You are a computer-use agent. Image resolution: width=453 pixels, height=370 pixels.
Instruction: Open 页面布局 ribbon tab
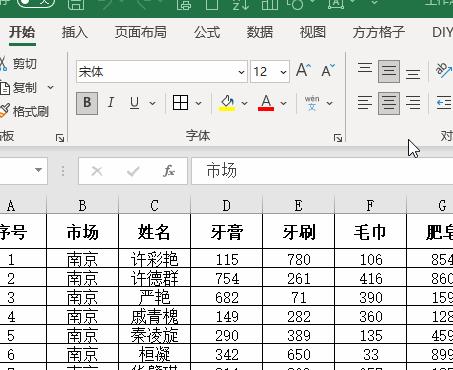click(141, 33)
